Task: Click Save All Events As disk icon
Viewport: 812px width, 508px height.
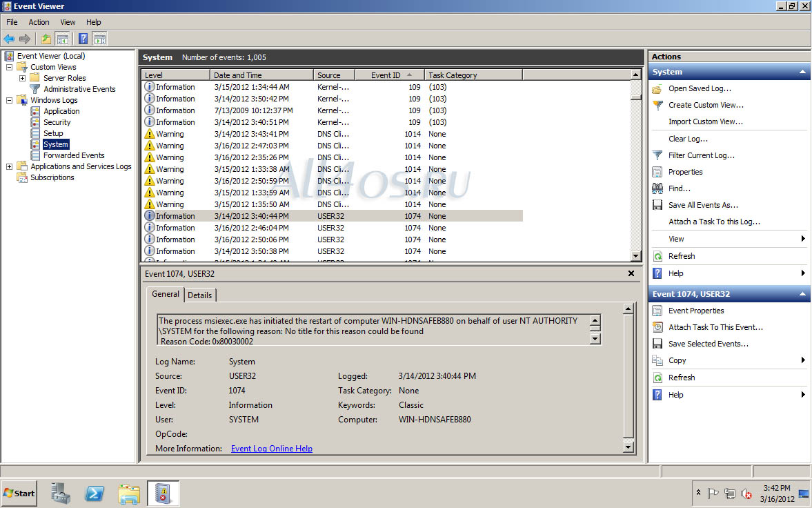Action: (657, 205)
